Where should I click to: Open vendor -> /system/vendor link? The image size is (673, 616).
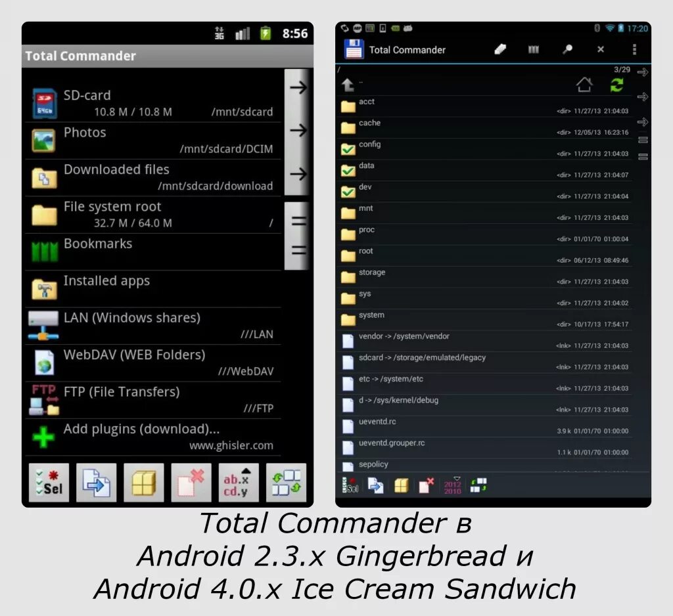tap(485, 341)
